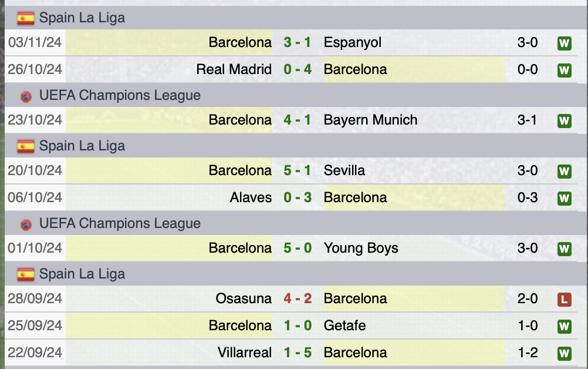Screen dimensions: 588x369
Task: Click the 3 - 1 score of the Espanyol match
Action: [298, 42]
